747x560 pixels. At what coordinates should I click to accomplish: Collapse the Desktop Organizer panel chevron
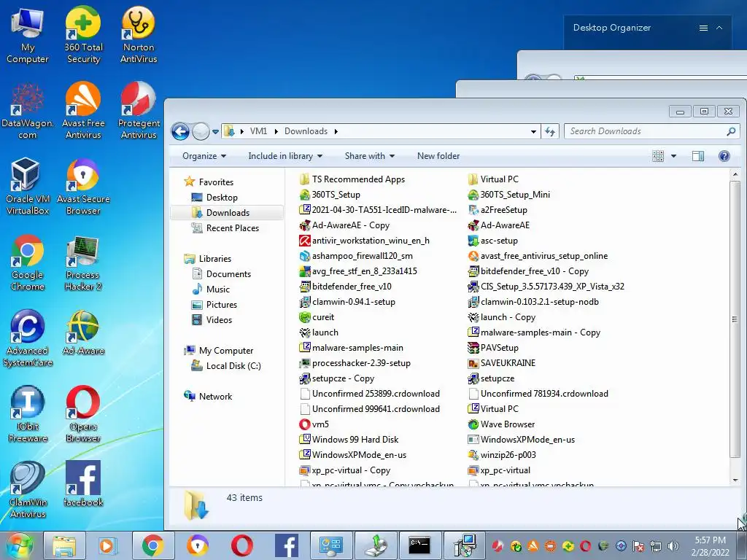(719, 28)
